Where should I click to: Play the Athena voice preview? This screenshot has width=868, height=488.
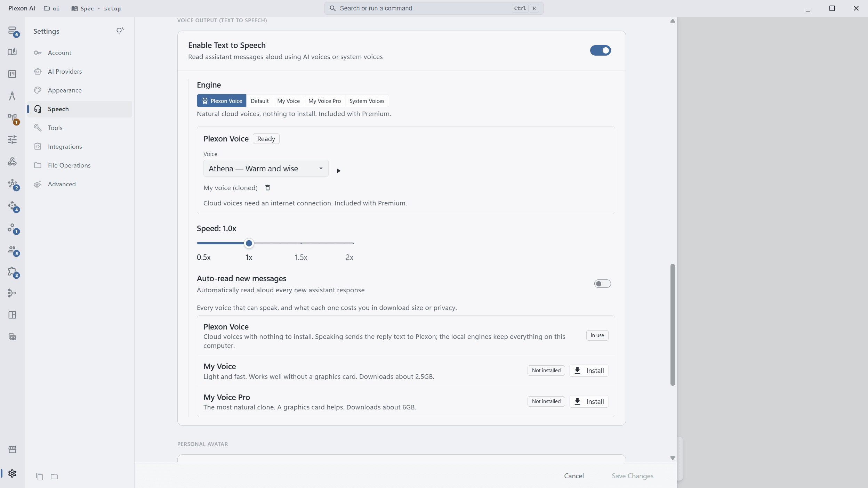tap(339, 171)
